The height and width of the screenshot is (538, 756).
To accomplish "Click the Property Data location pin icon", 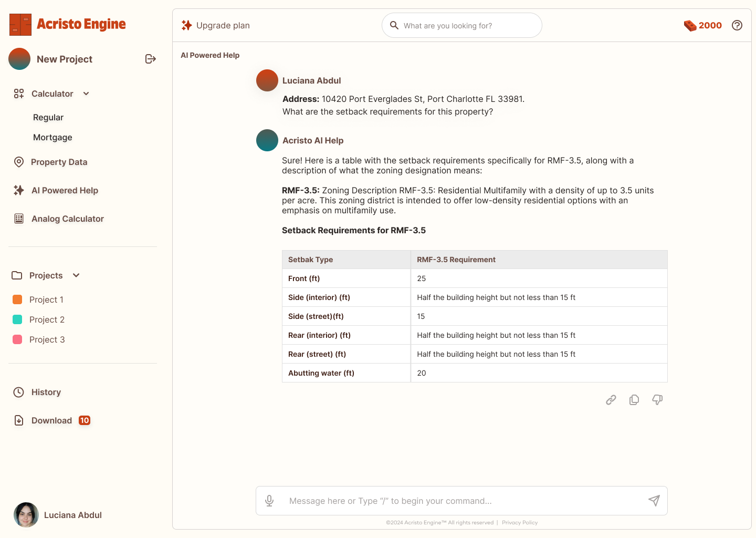I will coord(19,162).
